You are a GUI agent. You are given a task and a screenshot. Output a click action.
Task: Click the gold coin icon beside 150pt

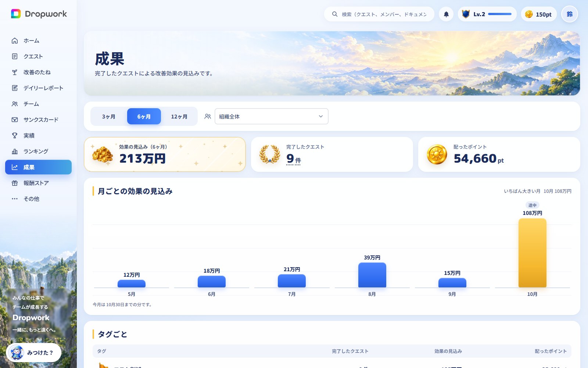[x=529, y=14]
